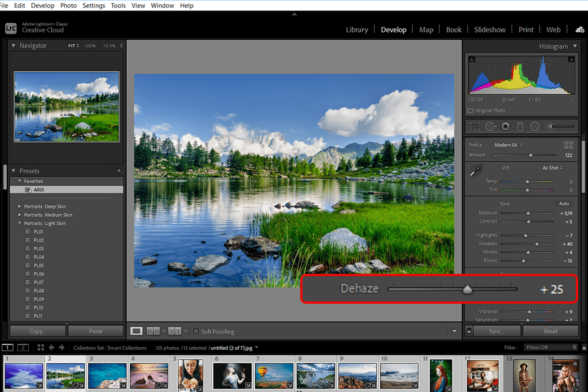
Task: Activate the Spot Removal tool
Action: pyautogui.click(x=491, y=126)
